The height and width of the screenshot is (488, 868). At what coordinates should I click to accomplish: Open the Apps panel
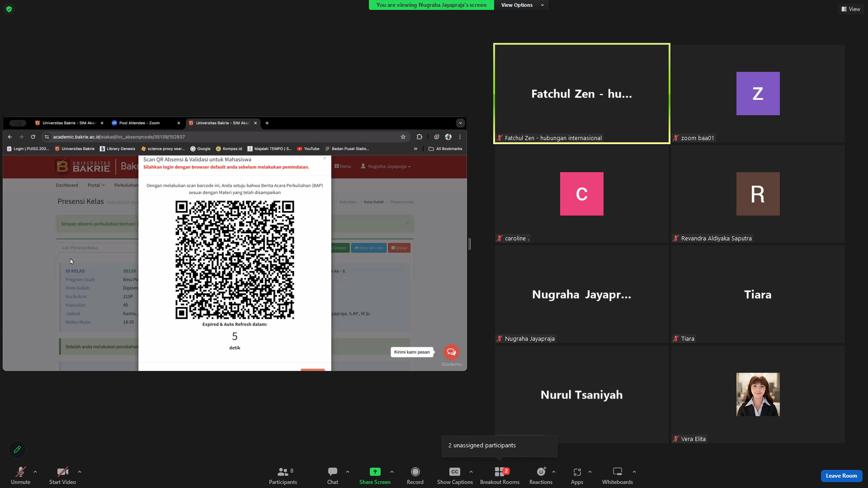[577, 476]
